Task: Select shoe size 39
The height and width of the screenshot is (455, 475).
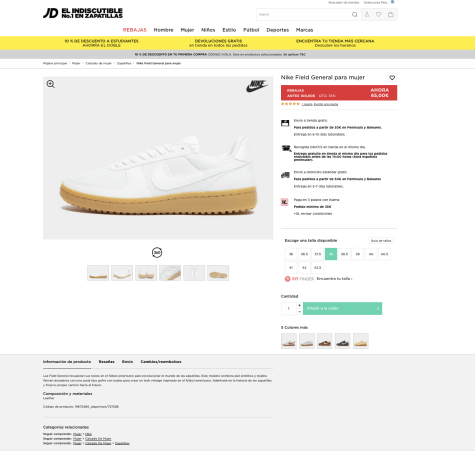Action: tap(357, 254)
